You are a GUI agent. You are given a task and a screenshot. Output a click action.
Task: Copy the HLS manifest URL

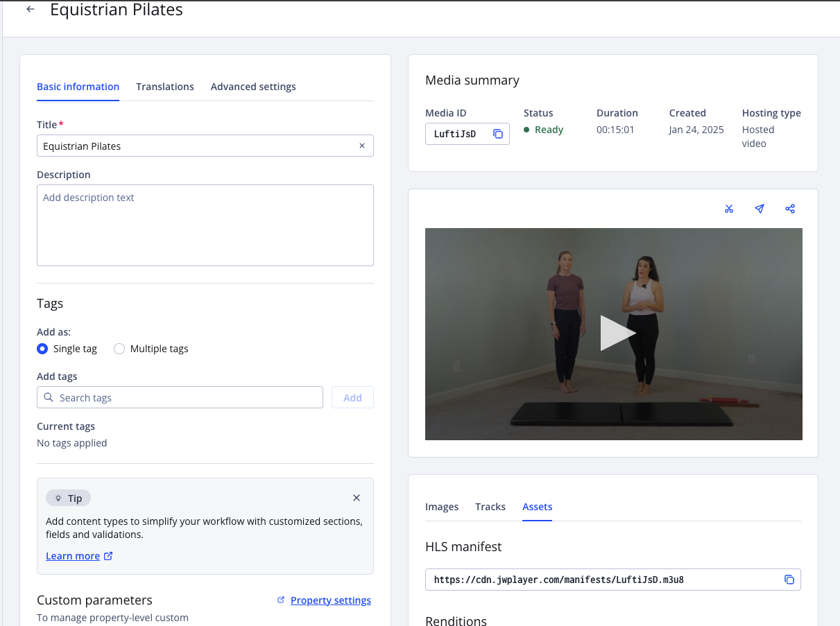789,580
